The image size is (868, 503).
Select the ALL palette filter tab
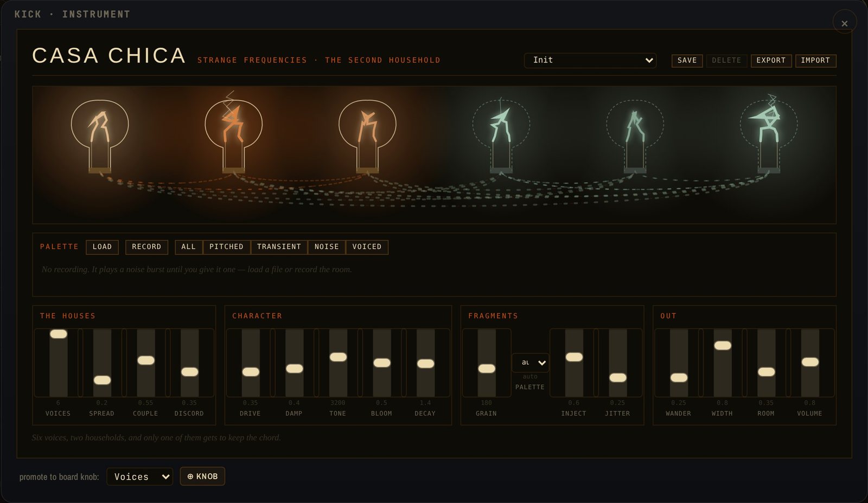(188, 247)
